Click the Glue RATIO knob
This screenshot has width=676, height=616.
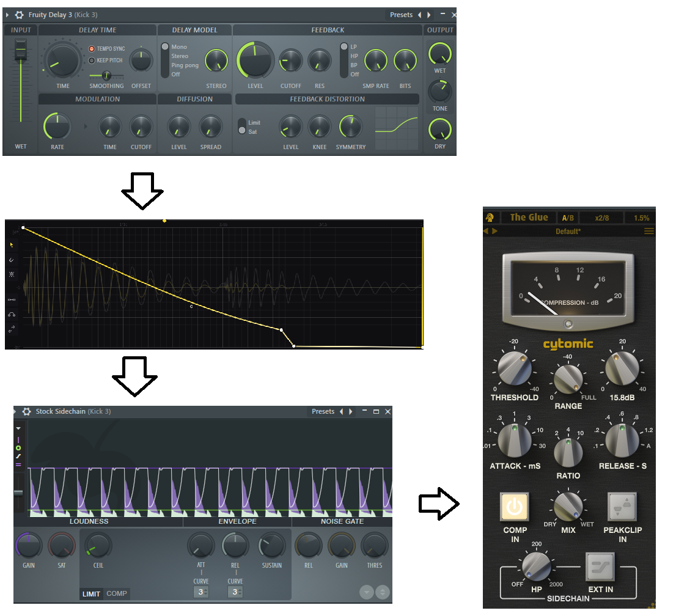coord(568,452)
